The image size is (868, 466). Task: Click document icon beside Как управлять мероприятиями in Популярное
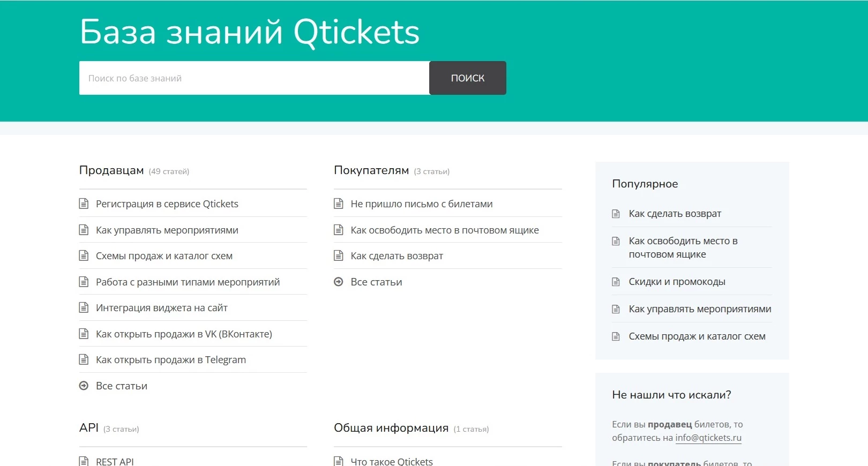[x=616, y=309]
